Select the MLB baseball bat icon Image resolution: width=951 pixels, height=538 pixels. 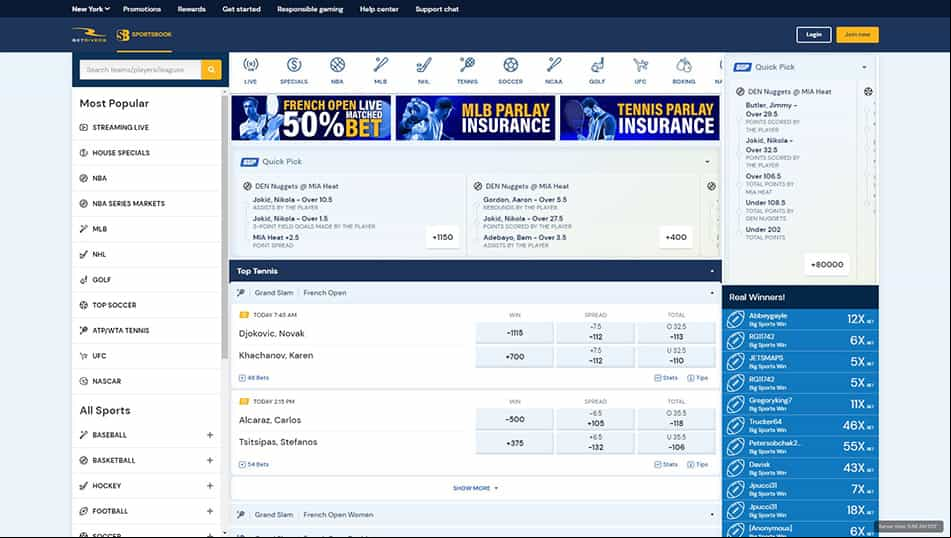(380, 70)
